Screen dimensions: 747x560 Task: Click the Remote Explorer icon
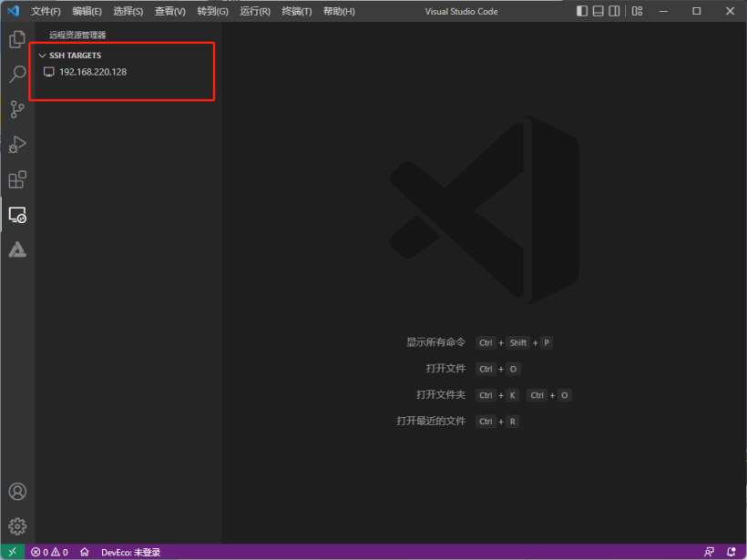pos(17,215)
